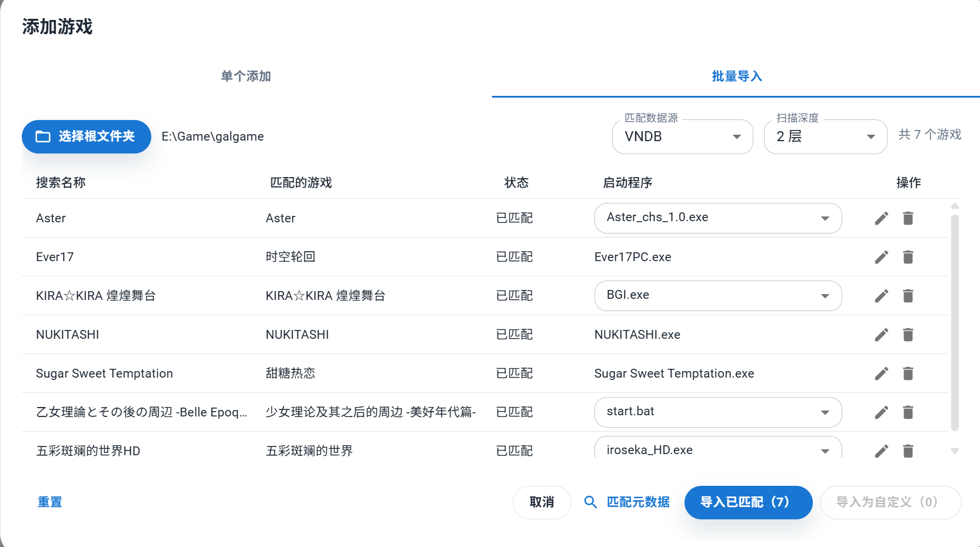Image resolution: width=980 pixels, height=547 pixels.
Task: Delete the NUKITASHI row with trash icon
Action: point(908,335)
